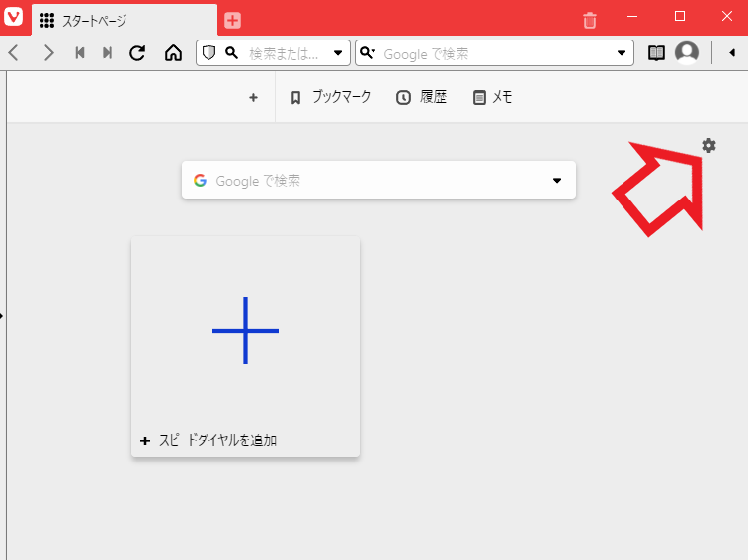Reload the current page
This screenshot has height=560, width=748.
tap(137, 52)
